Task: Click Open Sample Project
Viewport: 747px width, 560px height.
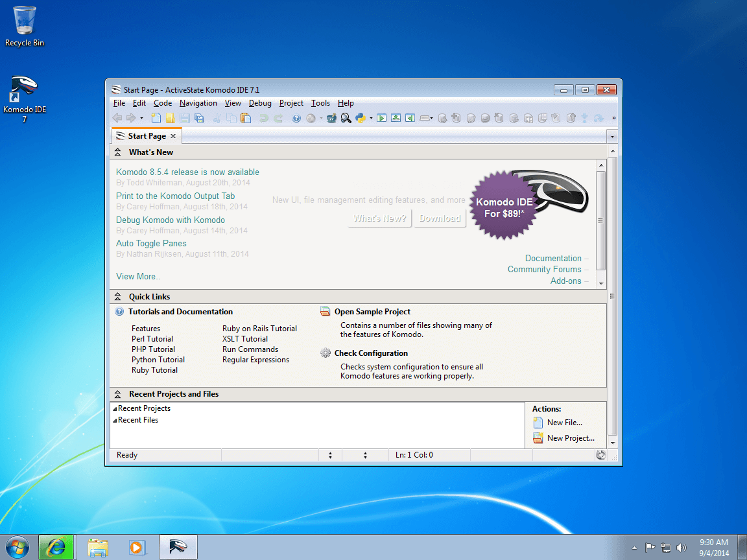Action: pos(372,312)
